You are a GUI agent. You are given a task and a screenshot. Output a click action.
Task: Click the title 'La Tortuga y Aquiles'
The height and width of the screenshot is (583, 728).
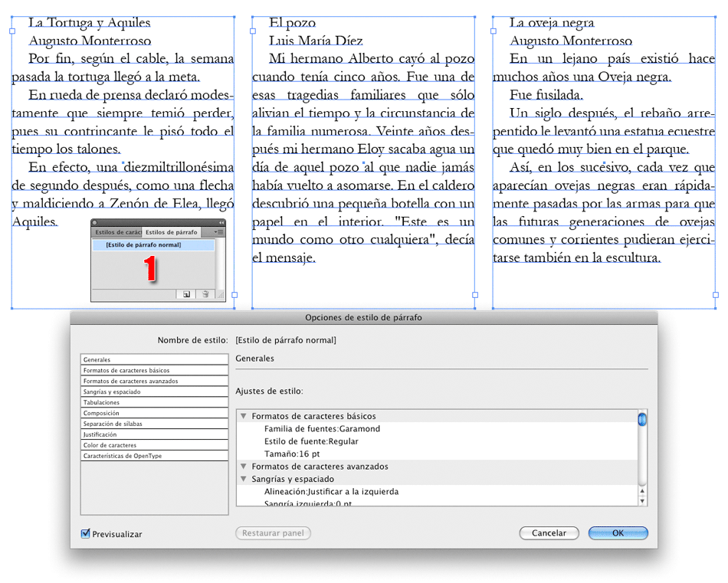pos(90,23)
